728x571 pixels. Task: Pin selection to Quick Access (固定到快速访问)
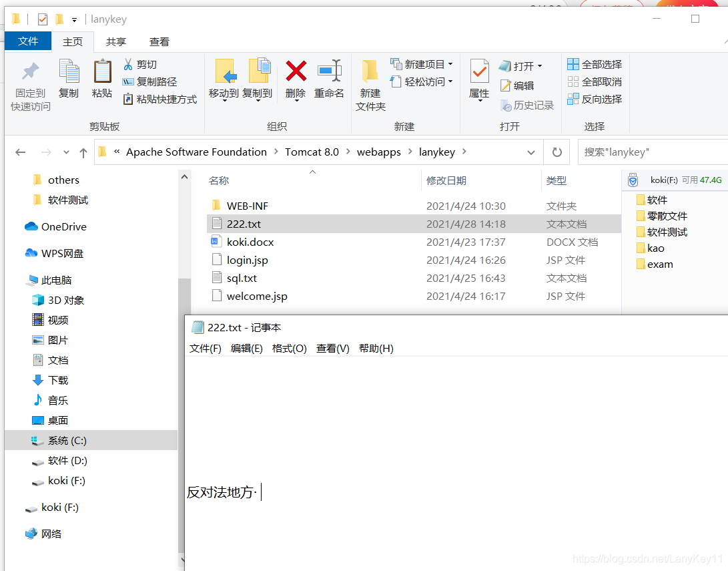point(31,86)
